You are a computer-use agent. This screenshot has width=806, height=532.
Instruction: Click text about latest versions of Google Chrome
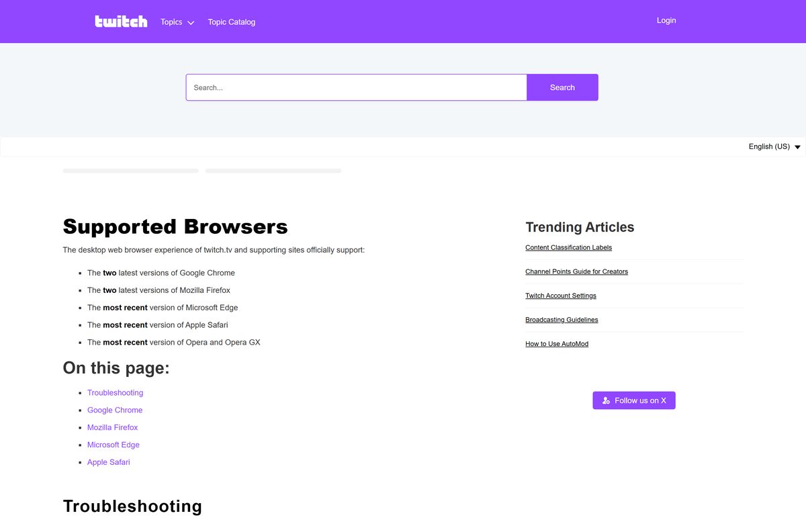pos(161,273)
